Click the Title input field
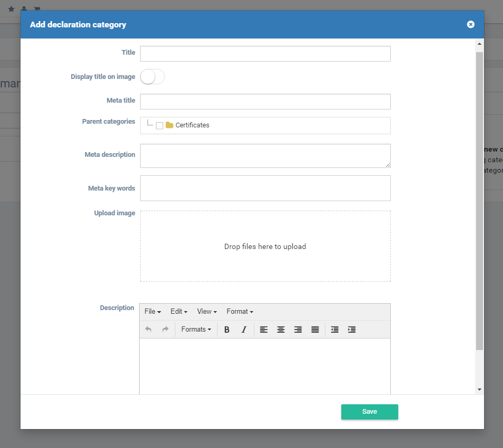The height and width of the screenshot is (448, 503). [x=265, y=54]
